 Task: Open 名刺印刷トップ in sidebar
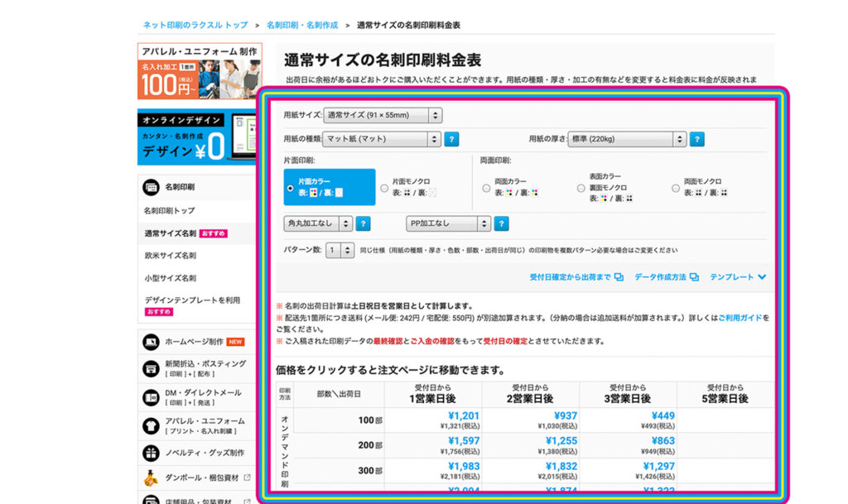click(169, 211)
